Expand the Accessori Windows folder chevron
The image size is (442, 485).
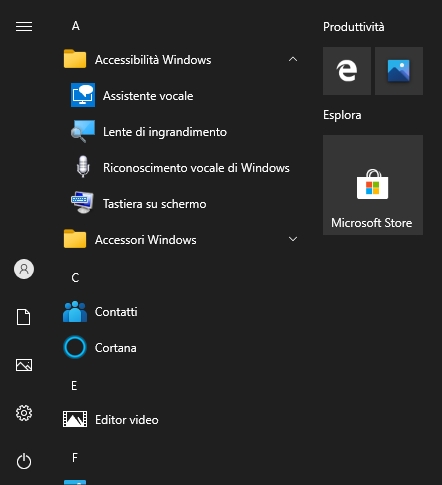click(x=293, y=239)
